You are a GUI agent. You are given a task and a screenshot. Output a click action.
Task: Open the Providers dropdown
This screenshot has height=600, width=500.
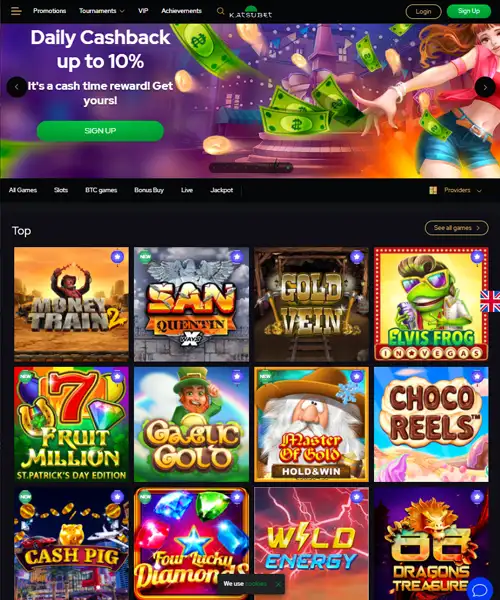[456, 190]
